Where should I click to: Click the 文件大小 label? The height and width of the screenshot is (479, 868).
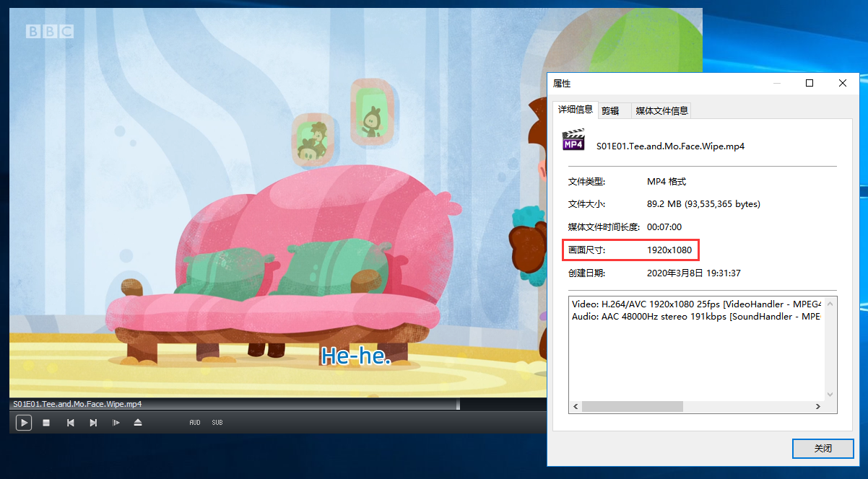pos(586,204)
